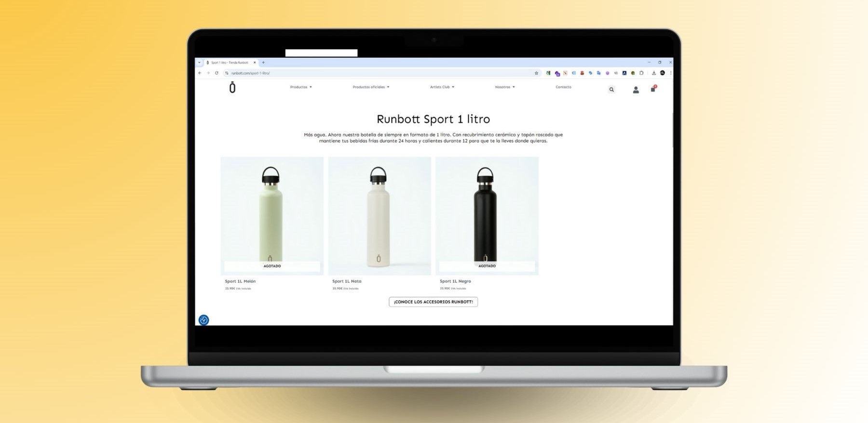Expand the Productos menu

click(301, 87)
